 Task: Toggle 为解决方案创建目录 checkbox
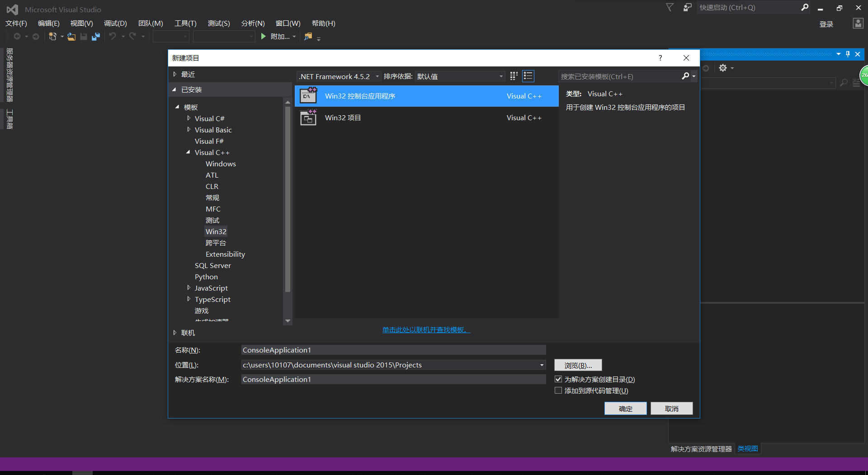[x=558, y=379]
